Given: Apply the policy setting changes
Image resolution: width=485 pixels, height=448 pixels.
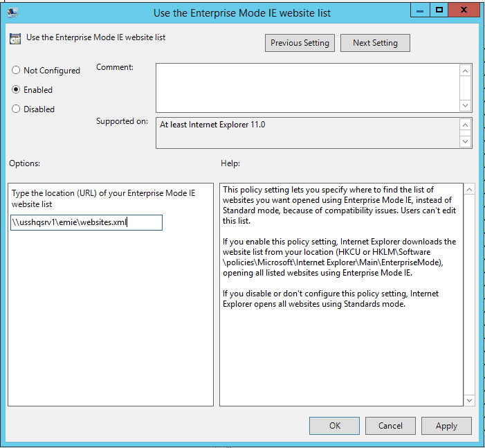Looking at the screenshot, I should click(446, 426).
